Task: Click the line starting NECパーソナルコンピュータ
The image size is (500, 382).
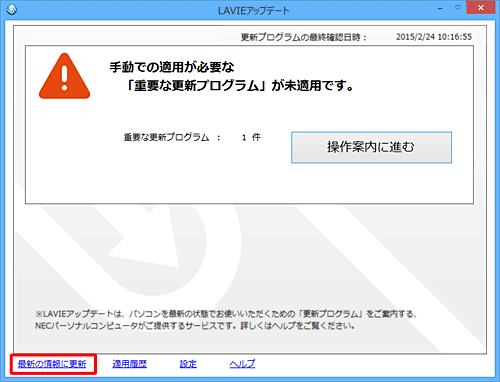Action: tap(195, 326)
